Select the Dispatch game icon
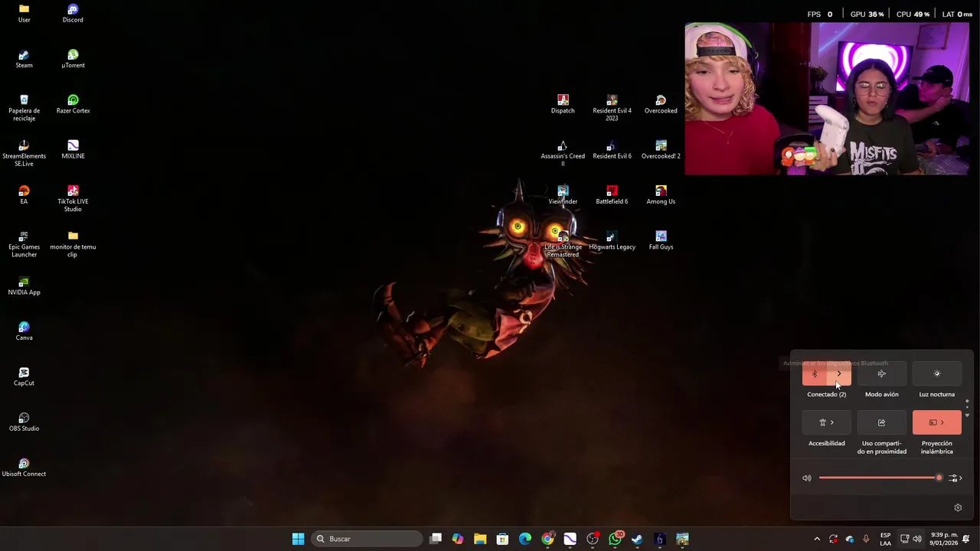The width and height of the screenshot is (980, 551). click(563, 104)
